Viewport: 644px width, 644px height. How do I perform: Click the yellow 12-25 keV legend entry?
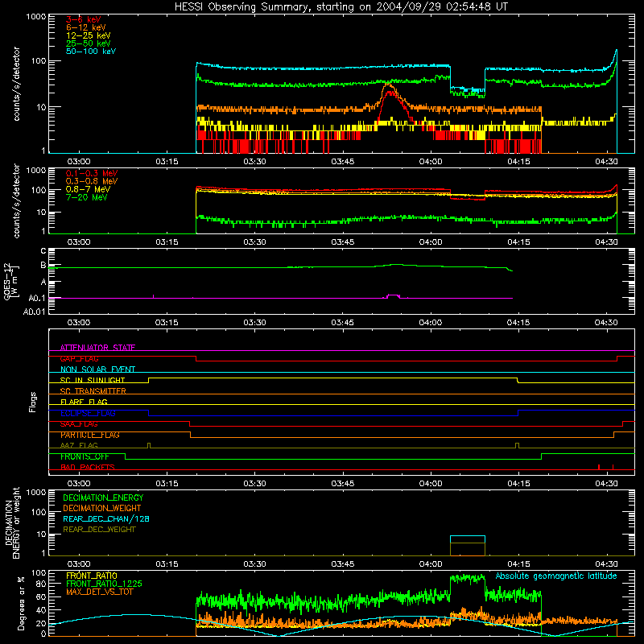(89, 35)
